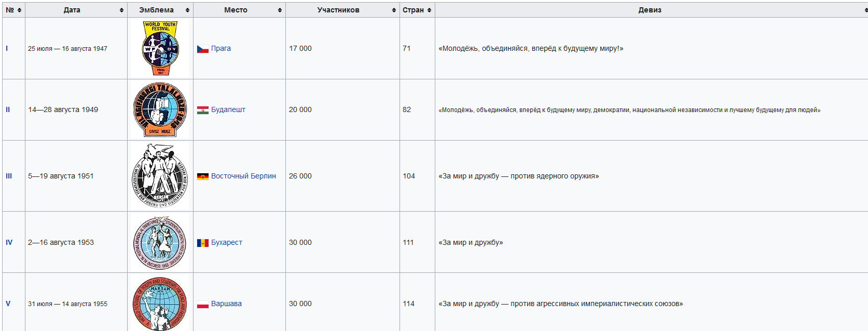This screenshot has height=331, width=868.
Task: Click the East German flag beside Восточный Берлин
Action: 203,176
